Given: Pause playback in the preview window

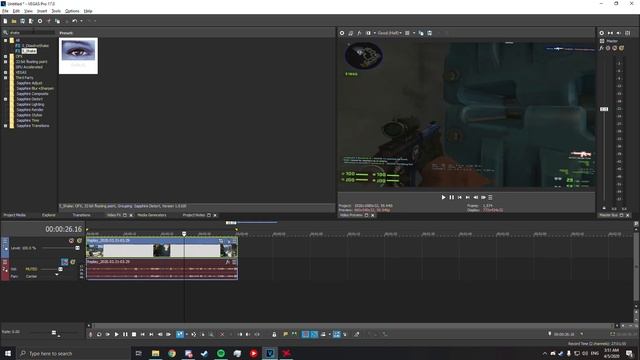Looking at the screenshot, I should point(452,197).
